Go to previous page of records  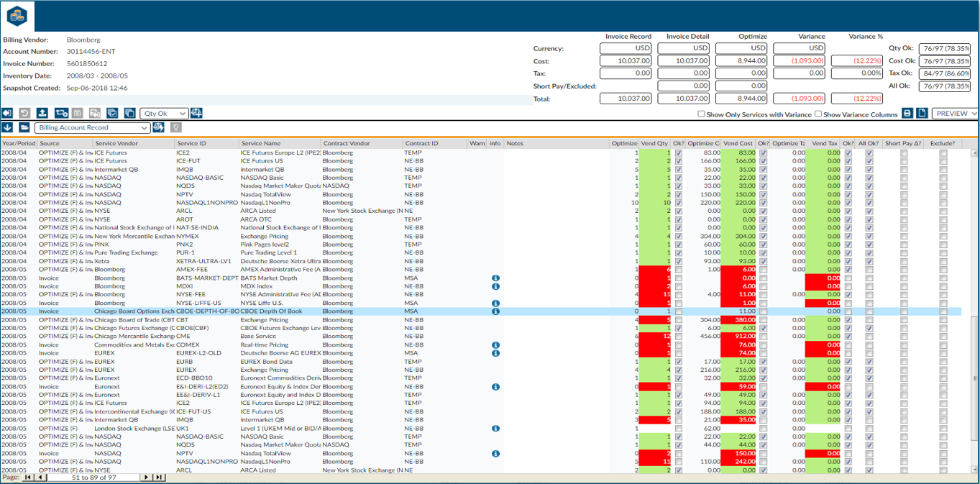(x=41, y=477)
